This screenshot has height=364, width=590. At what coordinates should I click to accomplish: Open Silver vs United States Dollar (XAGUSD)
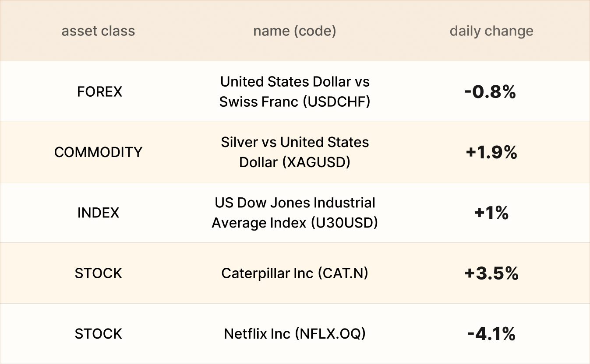pyautogui.click(x=294, y=152)
